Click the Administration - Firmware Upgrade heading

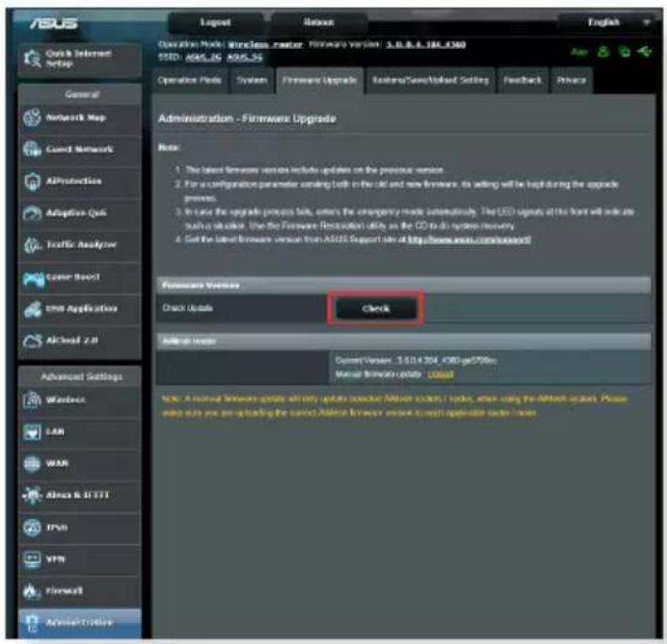[x=247, y=118]
